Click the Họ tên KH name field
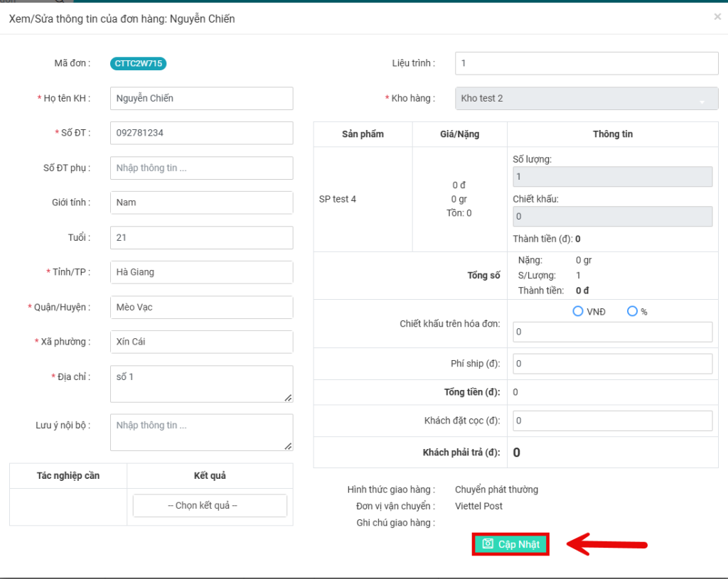This screenshot has height=579, width=728. [x=202, y=98]
